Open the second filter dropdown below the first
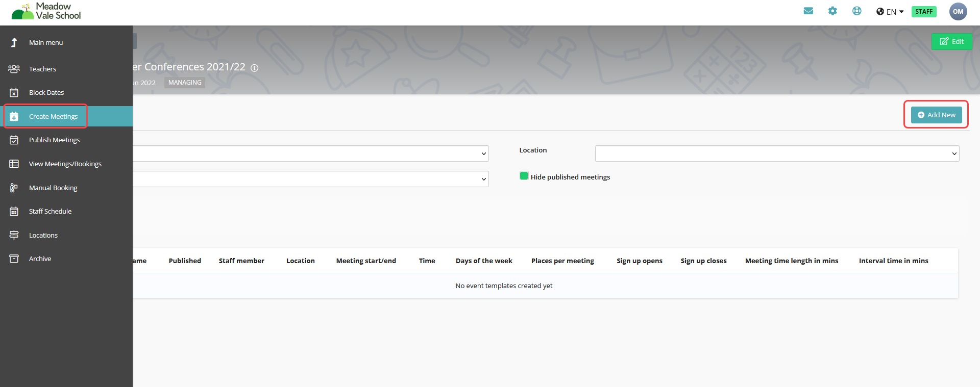 coord(310,179)
